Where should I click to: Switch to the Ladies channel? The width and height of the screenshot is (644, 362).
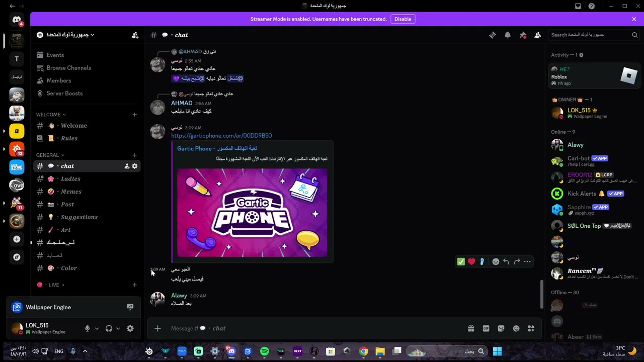[87, 179]
